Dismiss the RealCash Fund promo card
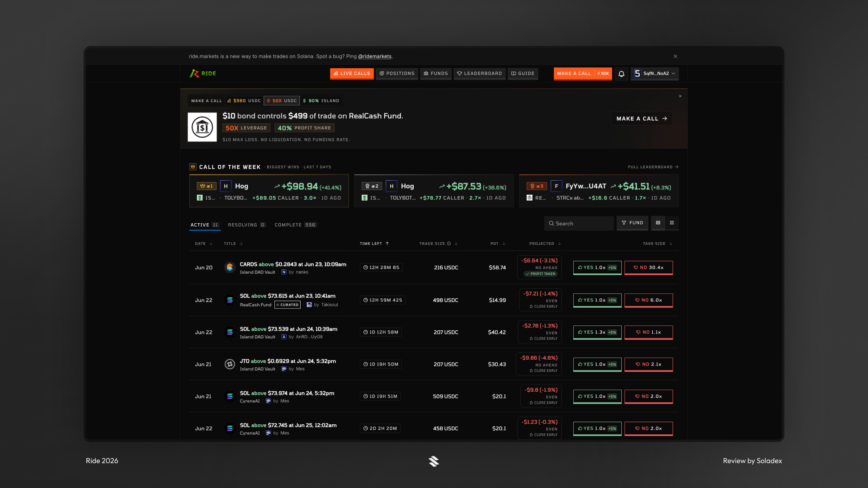Screen dimensions: 868x488 pyautogui.click(x=680, y=96)
